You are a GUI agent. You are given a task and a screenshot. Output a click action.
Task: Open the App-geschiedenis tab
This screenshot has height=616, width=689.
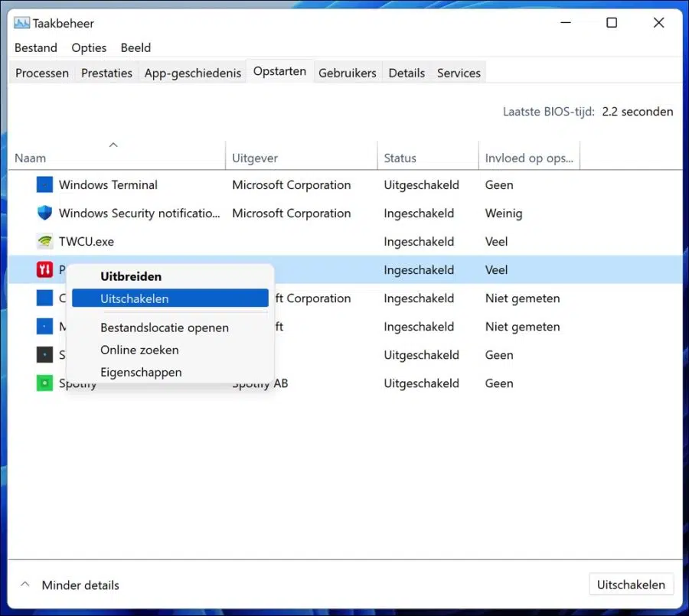(x=192, y=73)
